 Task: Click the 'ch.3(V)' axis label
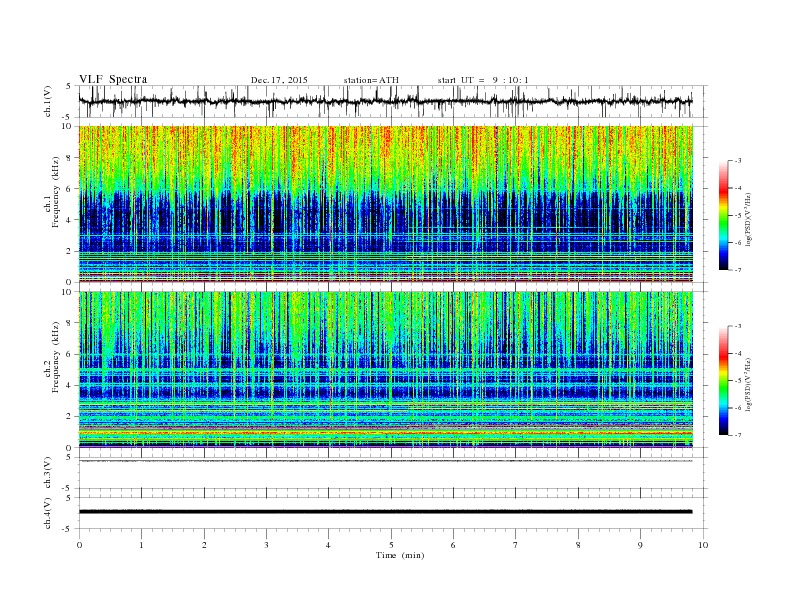coord(48,473)
